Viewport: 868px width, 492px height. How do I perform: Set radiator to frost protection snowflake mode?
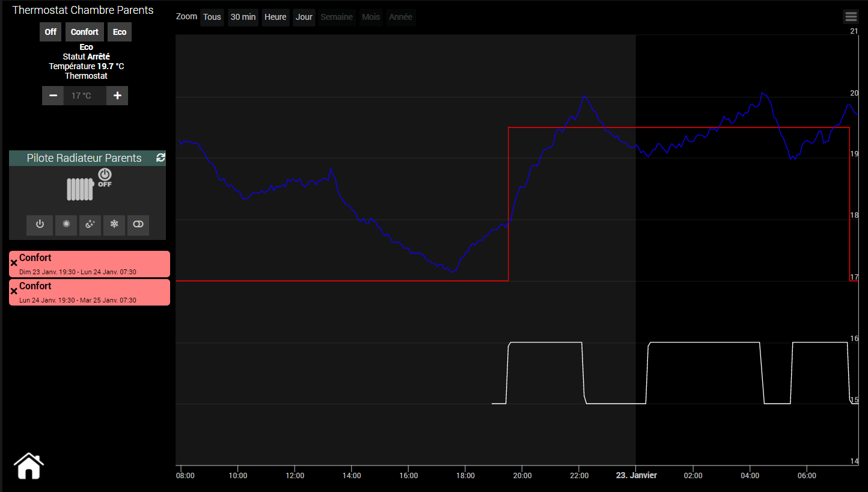(114, 224)
